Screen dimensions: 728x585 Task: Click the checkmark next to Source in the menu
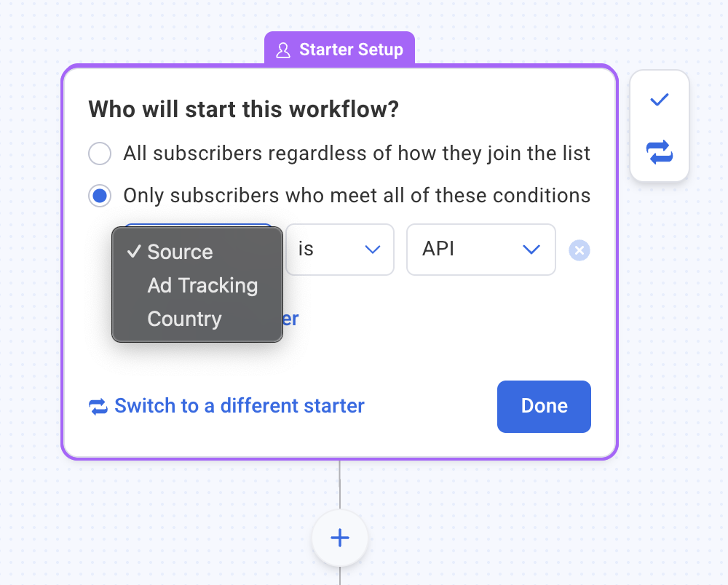133,252
